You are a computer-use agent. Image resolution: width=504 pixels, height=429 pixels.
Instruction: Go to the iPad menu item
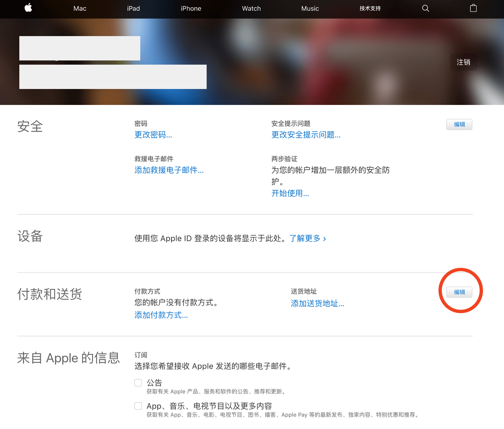tap(133, 9)
